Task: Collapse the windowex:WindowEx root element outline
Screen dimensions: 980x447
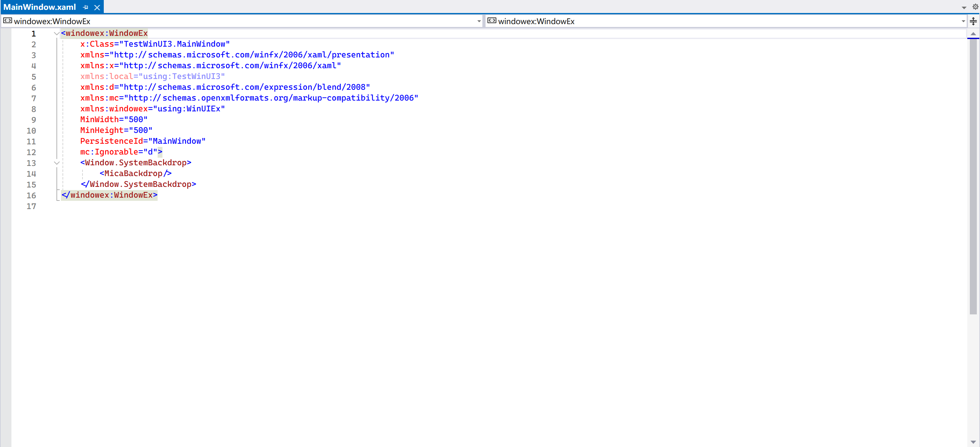Action: 57,34
